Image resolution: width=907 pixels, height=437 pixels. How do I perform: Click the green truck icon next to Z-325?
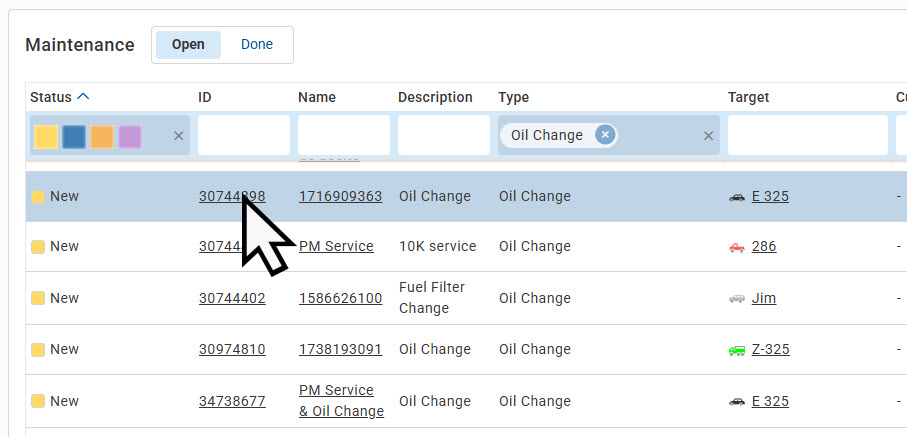tap(737, 350)
